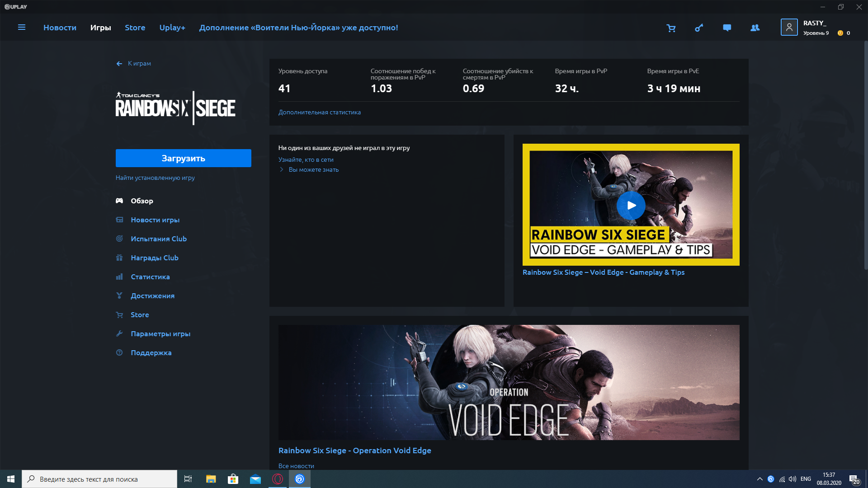Open Испытания Club section
Viewport: 868px width, 488px height.
tap(159, 239)
